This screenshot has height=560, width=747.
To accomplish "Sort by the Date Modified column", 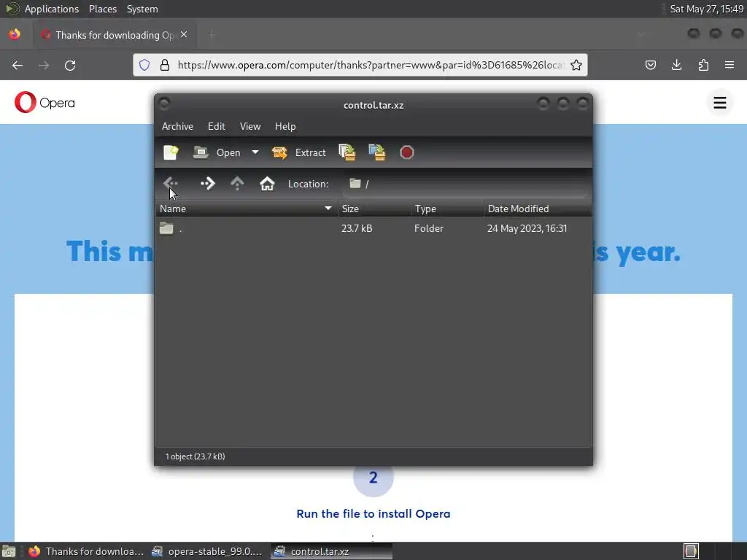I will pos(538,209).
